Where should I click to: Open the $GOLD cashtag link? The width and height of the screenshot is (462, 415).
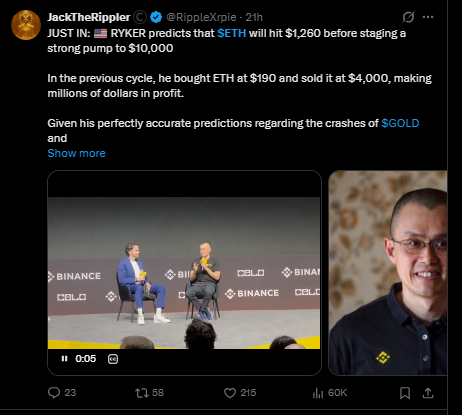tap(400, 123)
